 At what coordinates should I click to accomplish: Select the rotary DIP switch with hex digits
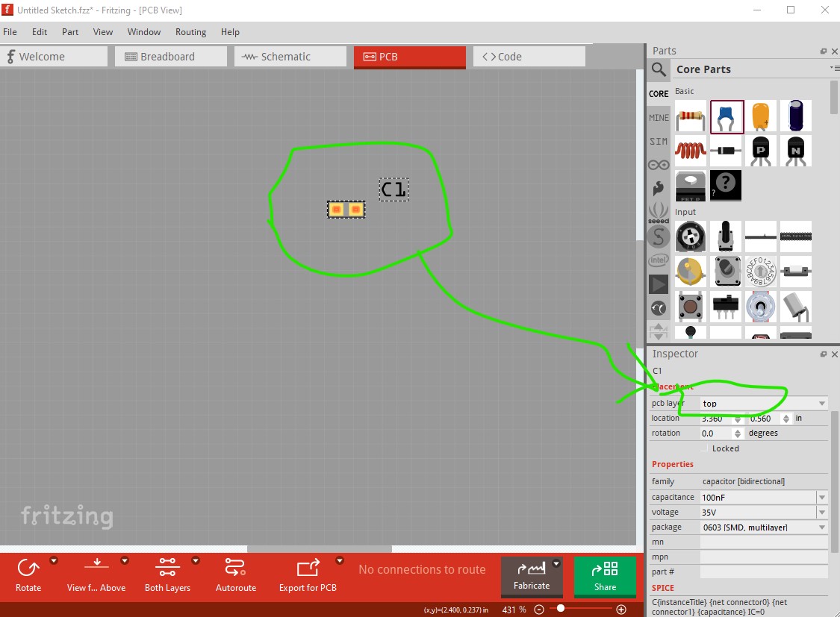761,272
